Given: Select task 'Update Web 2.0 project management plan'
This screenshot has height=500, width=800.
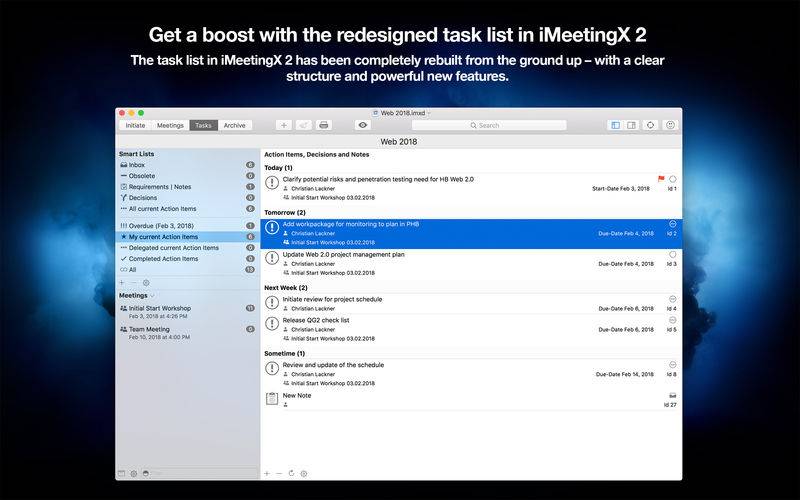Looking at the screenshot, I should 471,263.
